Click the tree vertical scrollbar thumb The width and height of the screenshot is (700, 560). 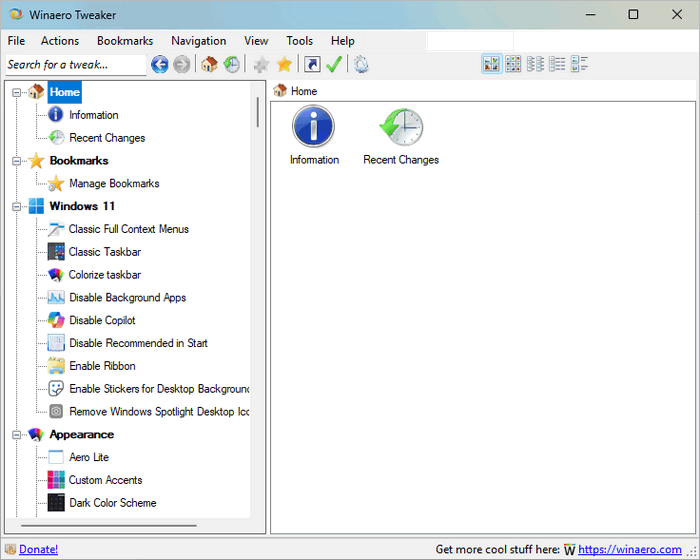click(258, 112)
